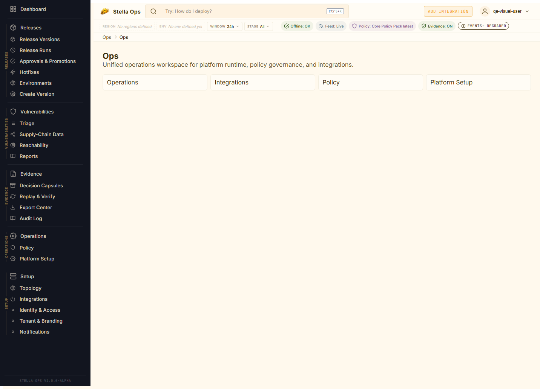Click the Export Center download icon
Image resolution: width=543 pixels, height=392 pixels.
13,207
